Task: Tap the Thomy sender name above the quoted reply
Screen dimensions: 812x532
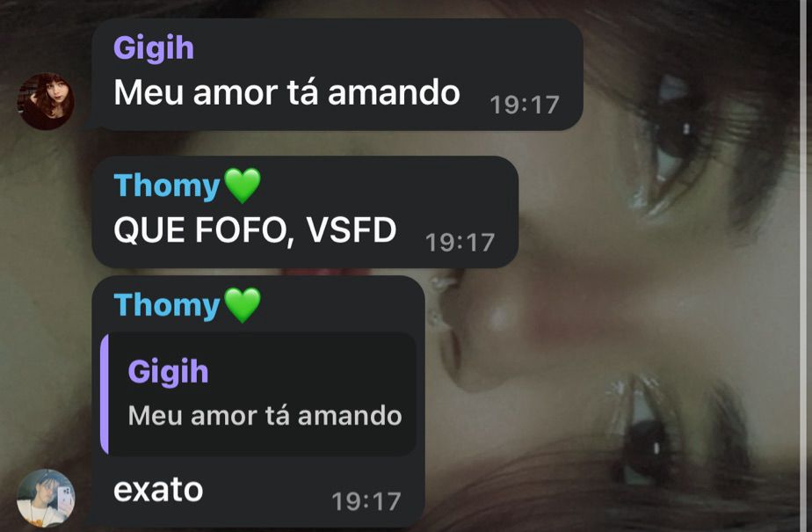Action: tap(167, 305)
